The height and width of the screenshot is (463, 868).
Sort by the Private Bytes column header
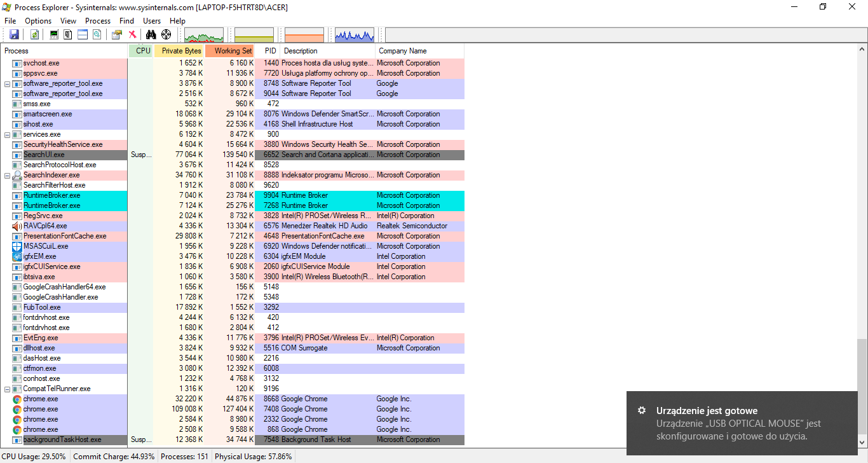click(x=179, y=51)
